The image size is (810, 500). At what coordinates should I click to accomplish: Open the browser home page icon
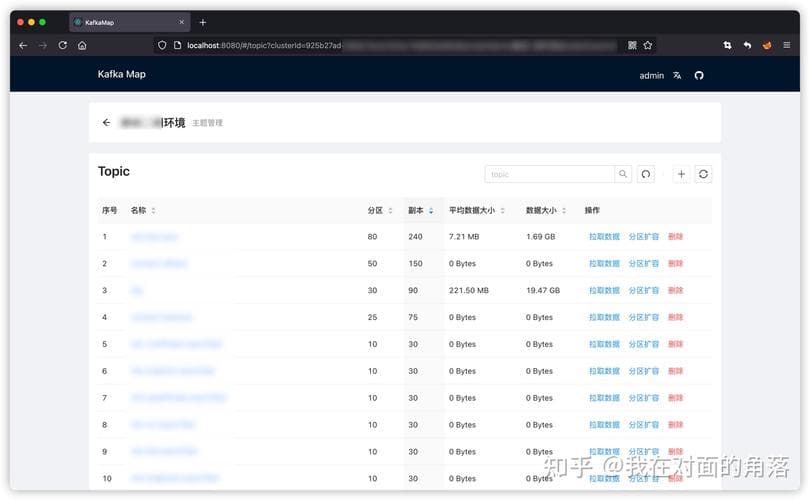pos(82,45)
